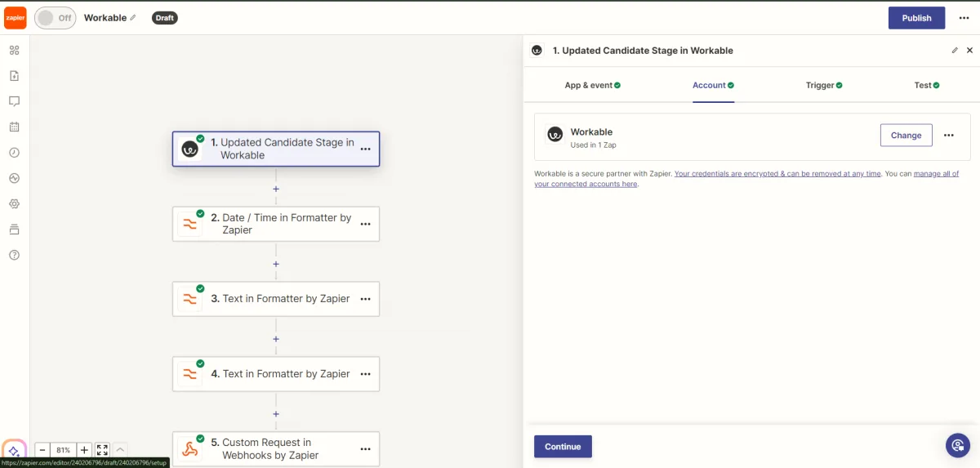Open the versions stack sidebar icon
980x468 pixels.
[x=14, y=230]
